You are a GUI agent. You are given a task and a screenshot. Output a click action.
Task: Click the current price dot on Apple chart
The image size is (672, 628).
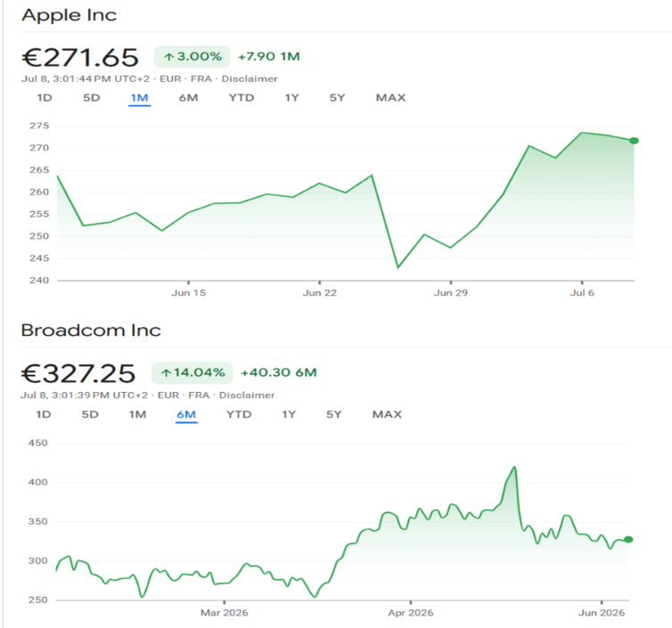(634, 141)
